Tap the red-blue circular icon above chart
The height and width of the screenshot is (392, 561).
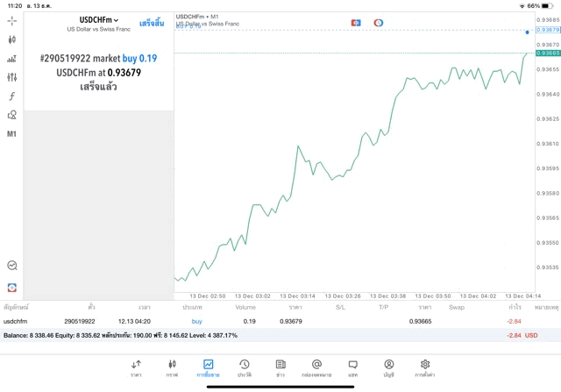tap(378, 23)
